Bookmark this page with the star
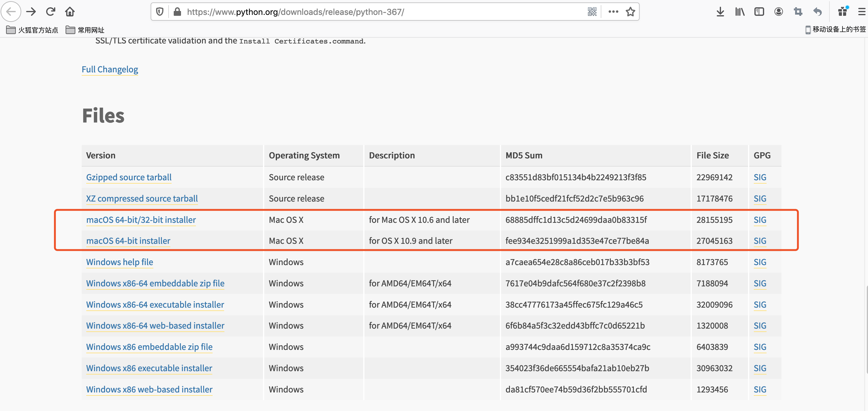 coord(630,12)
